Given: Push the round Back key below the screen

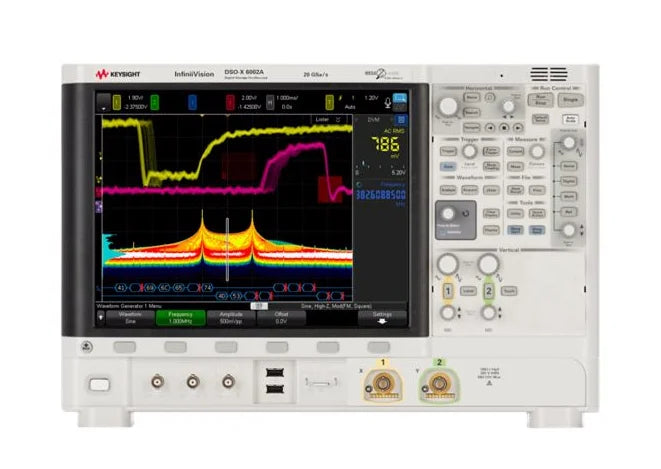Looking at the screenshot, I should click(87, 347).
